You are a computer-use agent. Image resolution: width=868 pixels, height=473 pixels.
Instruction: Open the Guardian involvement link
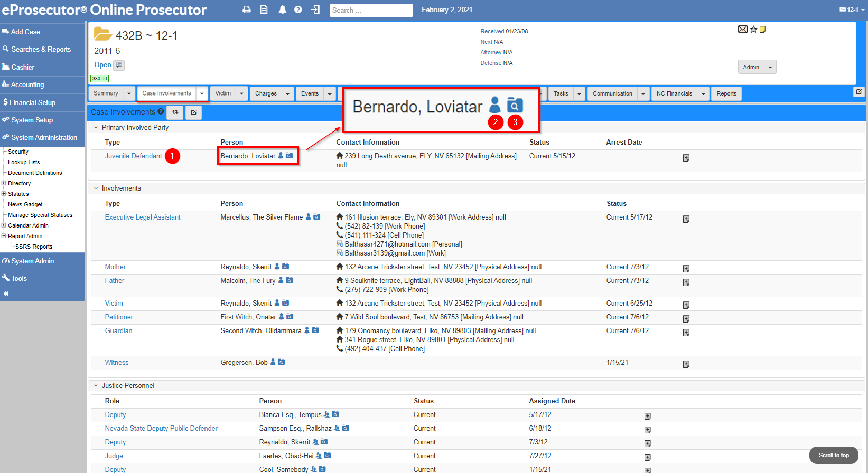pyautogui.click(x=118, y=330)
